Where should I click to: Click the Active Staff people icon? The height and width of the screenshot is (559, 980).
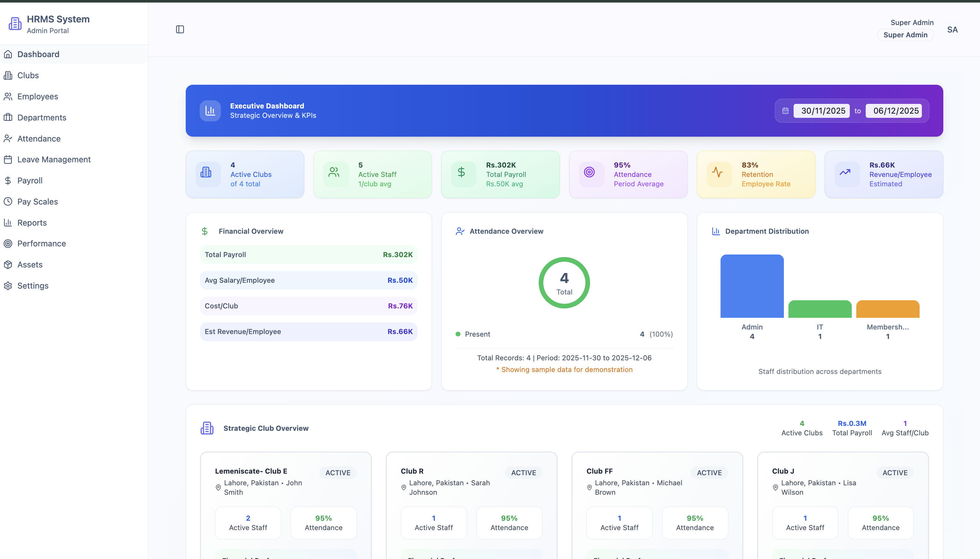click(334, 172)
